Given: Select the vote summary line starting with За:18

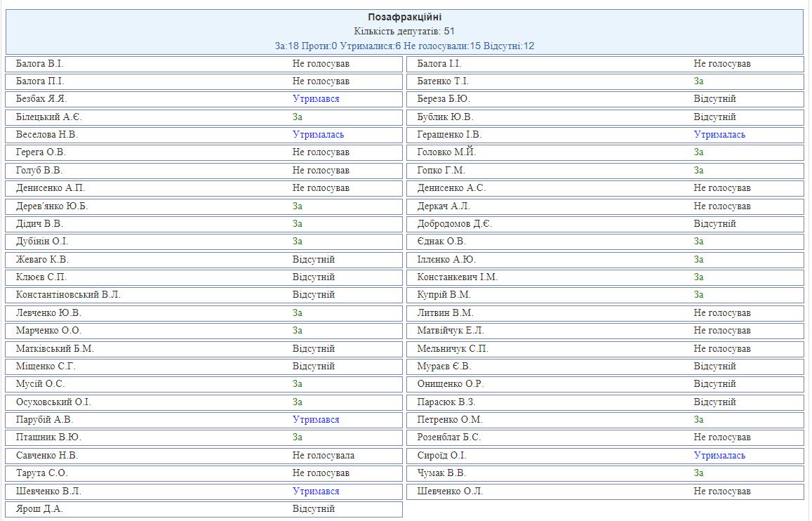Looking at the screenshot, I should 404,46.
